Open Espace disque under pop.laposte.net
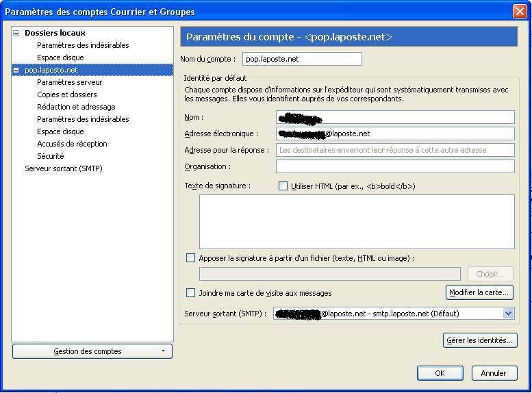Viewport: 532px width, 393px height. point(60,131)
